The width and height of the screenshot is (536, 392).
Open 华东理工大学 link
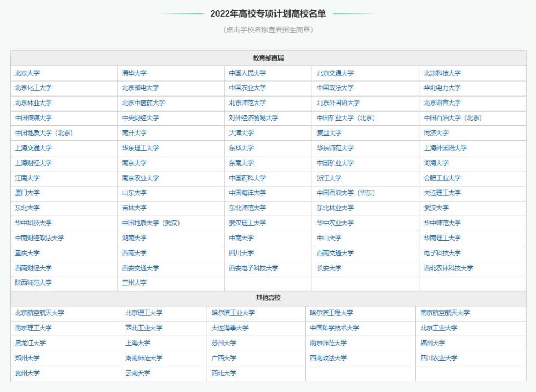click(x=140, y=148)
